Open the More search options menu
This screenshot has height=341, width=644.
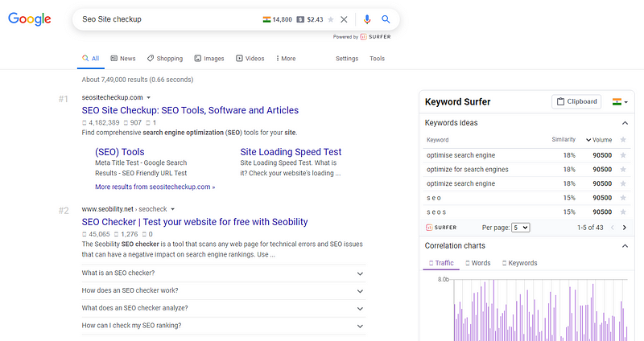coord(286,58)
